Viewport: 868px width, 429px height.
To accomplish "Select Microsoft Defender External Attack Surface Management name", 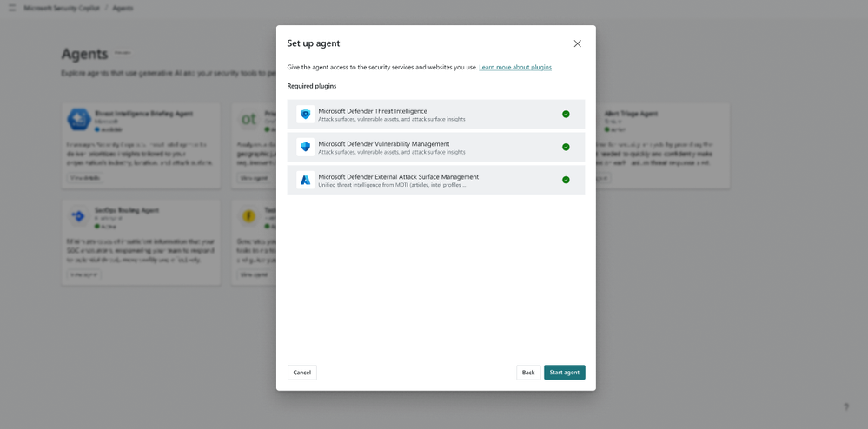I will pos(399,176).
